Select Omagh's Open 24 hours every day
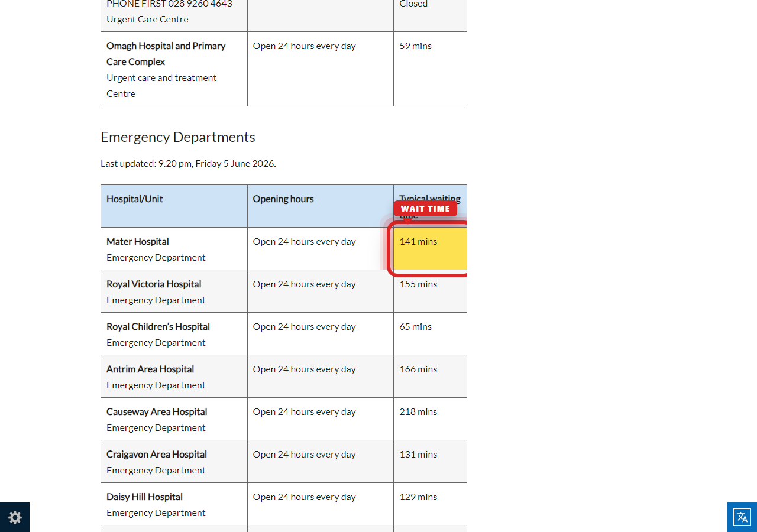This screenshot has height=532, width=757. [305, 46]
